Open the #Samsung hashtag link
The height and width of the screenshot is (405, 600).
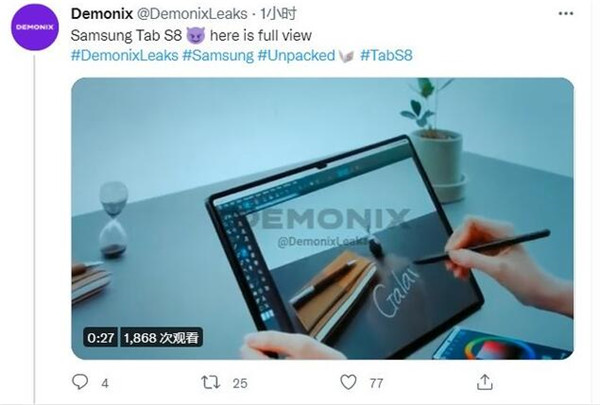[x=218, y=56]
